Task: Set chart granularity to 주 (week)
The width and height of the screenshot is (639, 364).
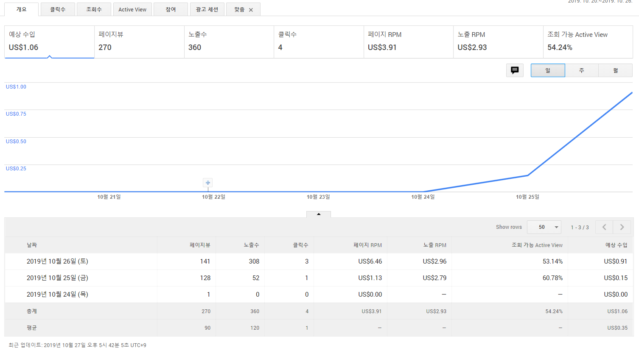Action: pyautogui.click(x=582, y=70)
